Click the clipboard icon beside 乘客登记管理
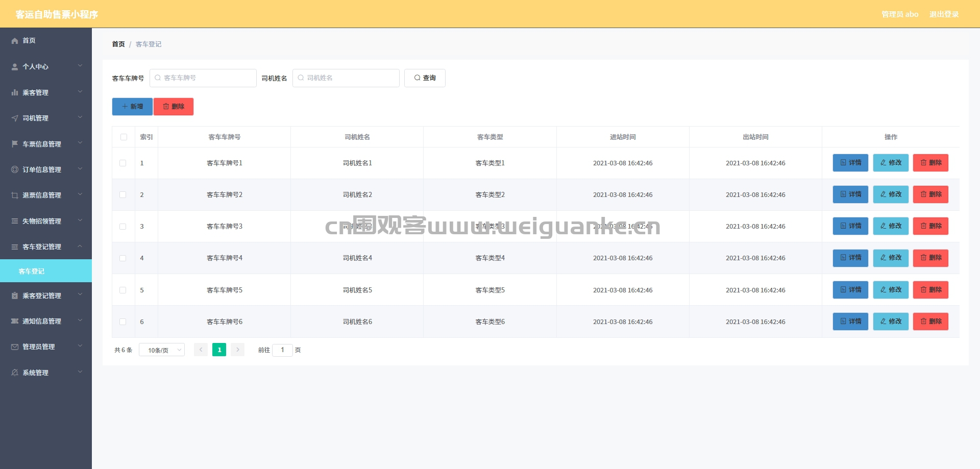The height and width of the screenshot is (469, 980). pos(15,295)
